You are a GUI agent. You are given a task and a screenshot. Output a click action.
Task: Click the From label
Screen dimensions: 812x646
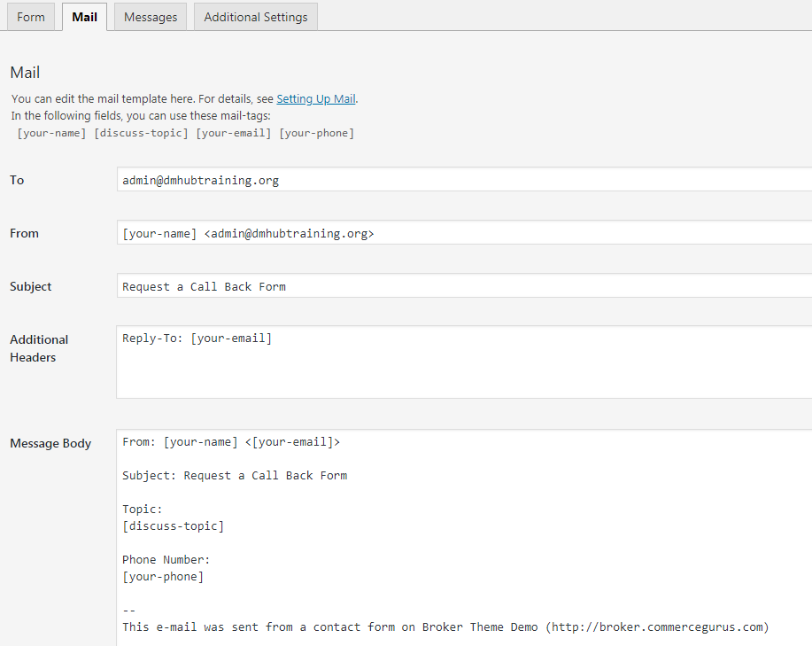(24, 233)
